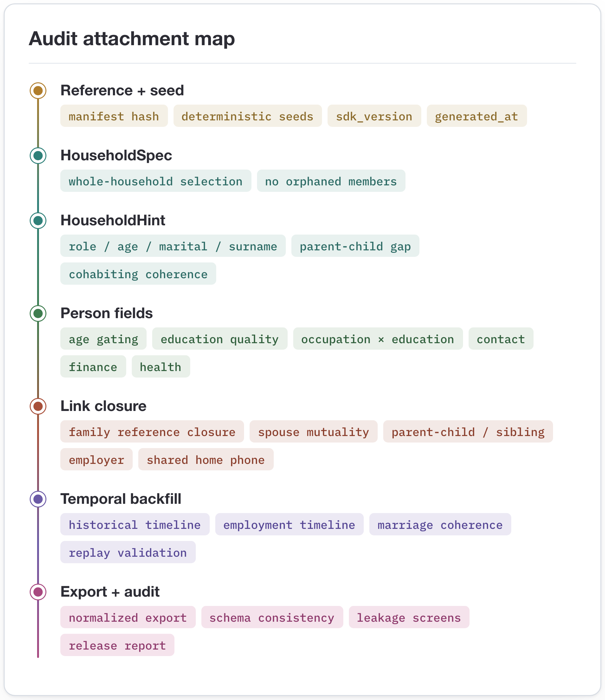Click the spouse mutuality tag

coord(313,431)
